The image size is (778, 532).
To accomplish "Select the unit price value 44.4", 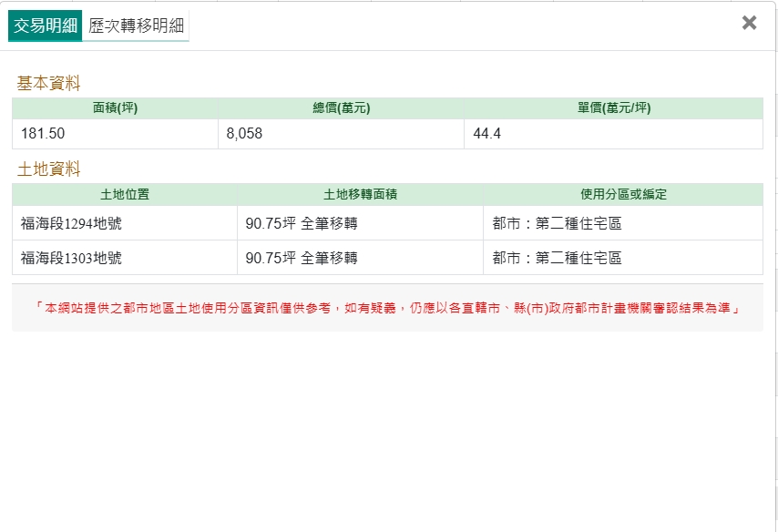I will 487,134.
